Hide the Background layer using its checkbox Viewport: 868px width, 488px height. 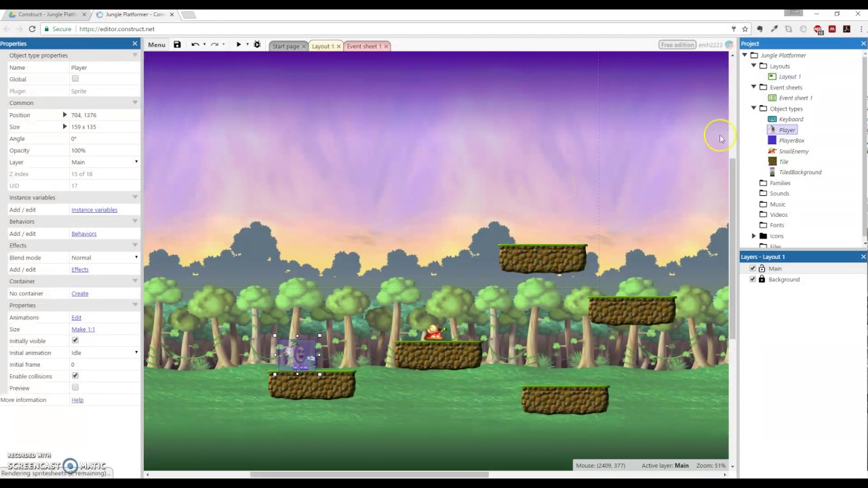click(752, 279)
